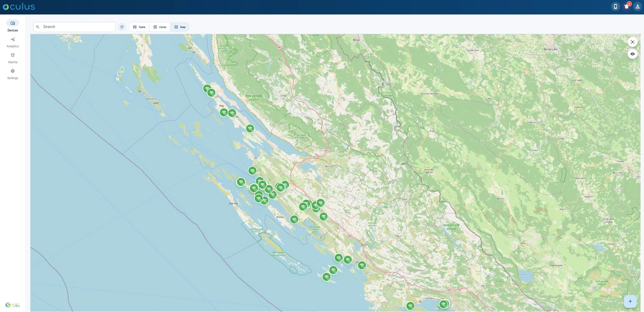Open the Devices section in sidebar

click(13, 26)
